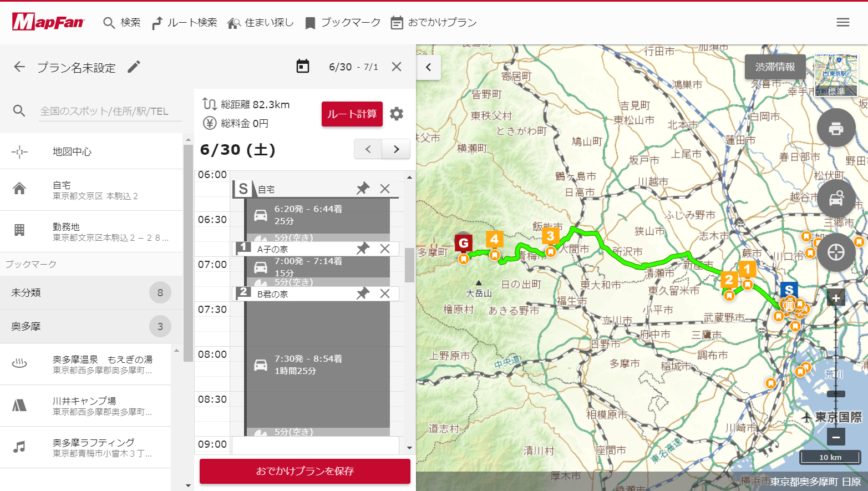Expand the 未分類 bookmark folder
Image resolution: width=868 pixels, height=491 pixels.
(91, 292)
